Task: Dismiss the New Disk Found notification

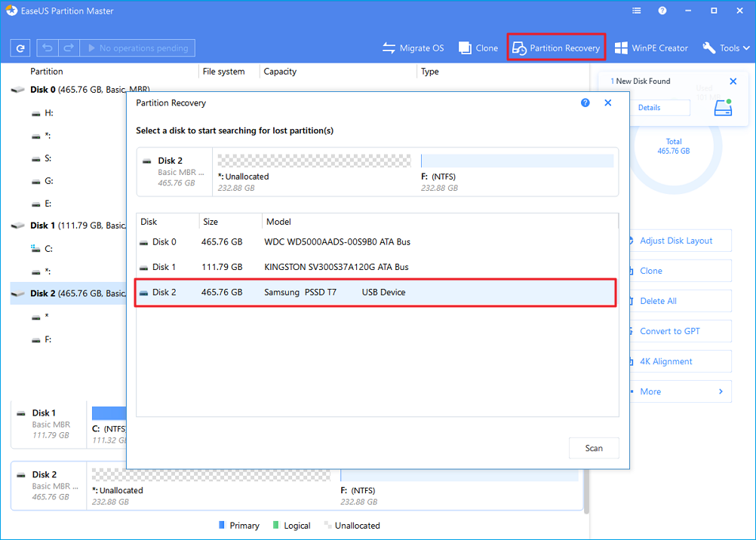Action: tap(733, 81)
